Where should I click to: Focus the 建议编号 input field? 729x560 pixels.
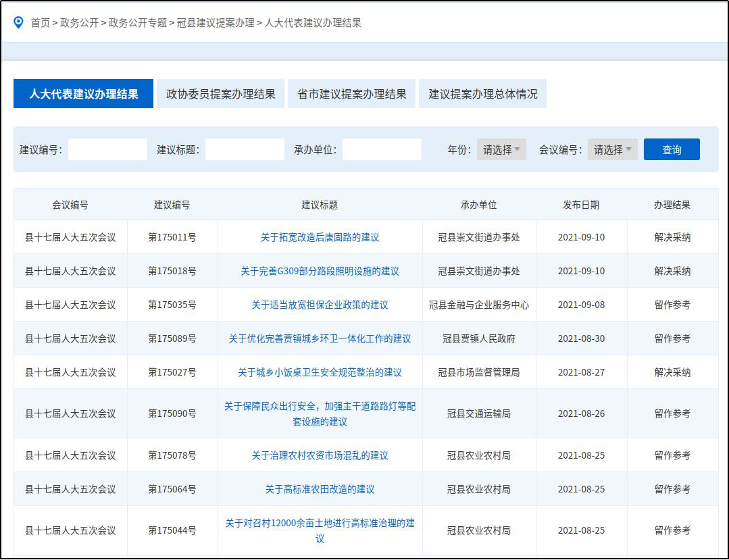pyautogui.click(x=107, y=150)
